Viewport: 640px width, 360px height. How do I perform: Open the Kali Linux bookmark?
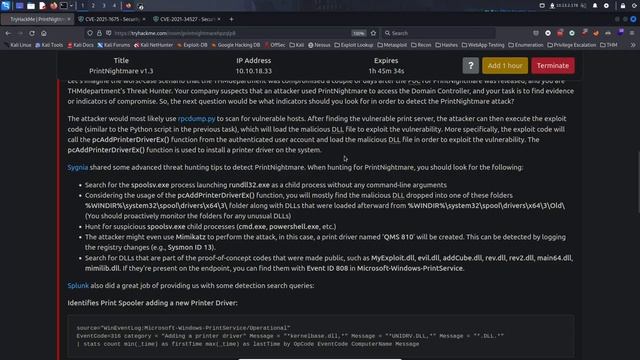pyautogui.click(x=18, y=45)
